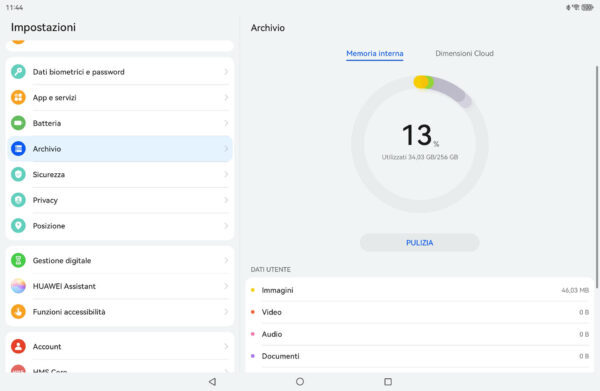
Task: Open the Batteria settings entry
Action: [120, 123]
